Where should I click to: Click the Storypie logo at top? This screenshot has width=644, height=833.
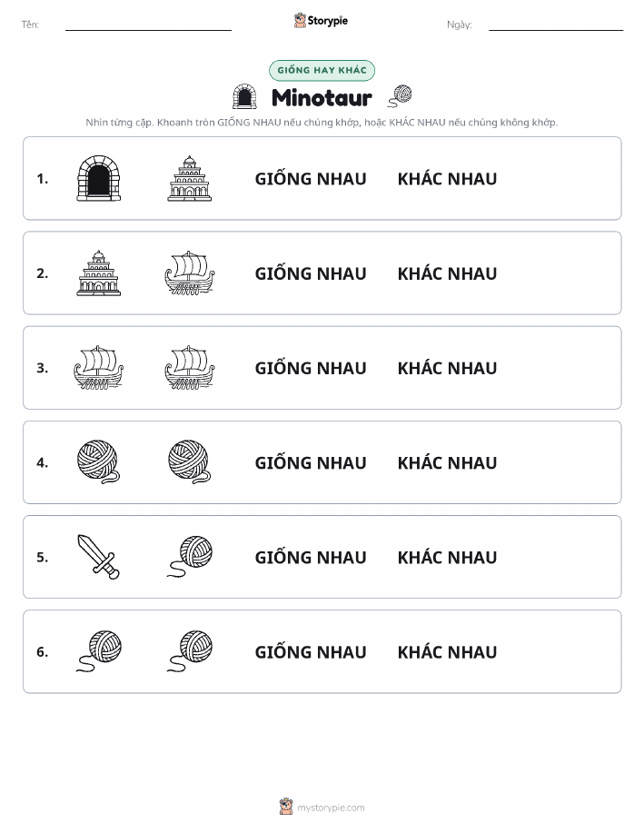pyautogui.click(x=321, y=21)
